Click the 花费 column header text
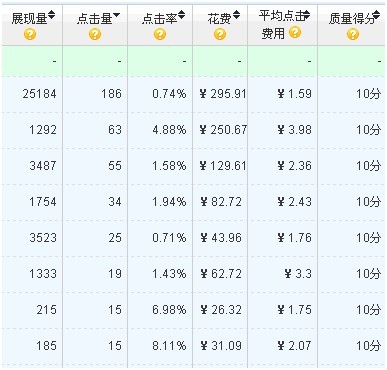Viewport: 387px width, 370px height. pos(219,19)
